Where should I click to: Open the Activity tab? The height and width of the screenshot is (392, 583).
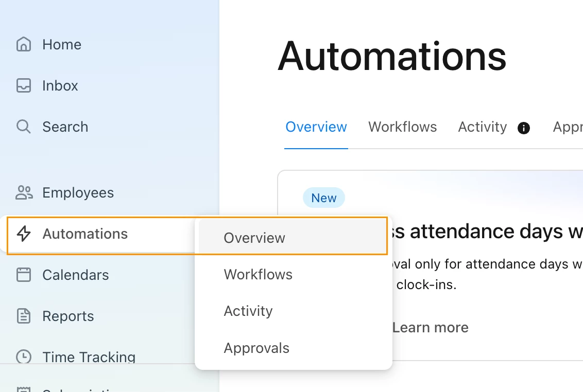pyautogui.click(x=482, y=127)
